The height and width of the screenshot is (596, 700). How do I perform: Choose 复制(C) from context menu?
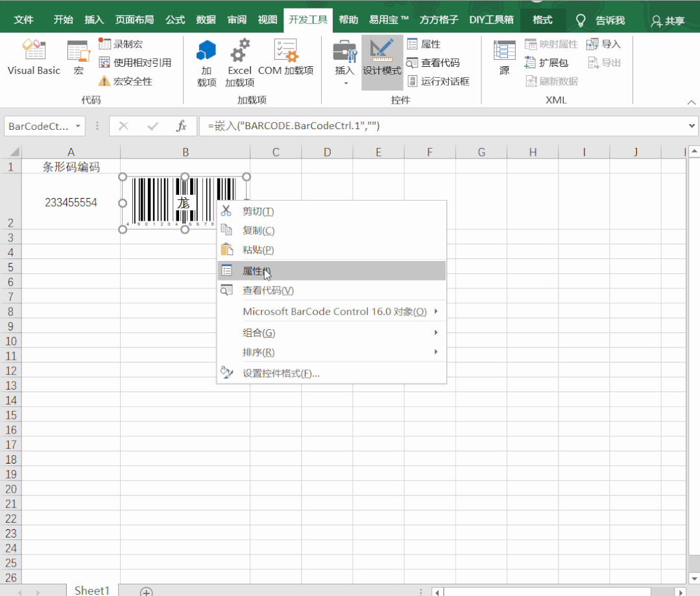tap(332, 230)
